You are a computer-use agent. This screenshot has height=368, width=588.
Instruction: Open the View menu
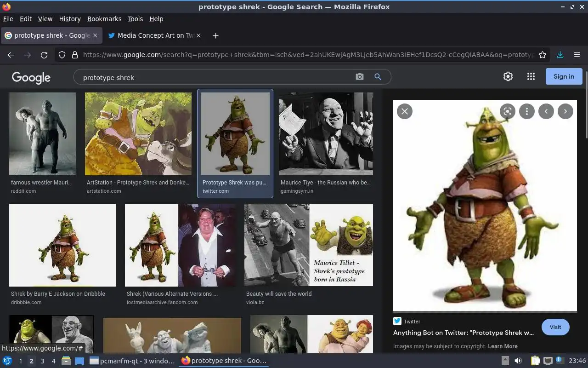45,19
